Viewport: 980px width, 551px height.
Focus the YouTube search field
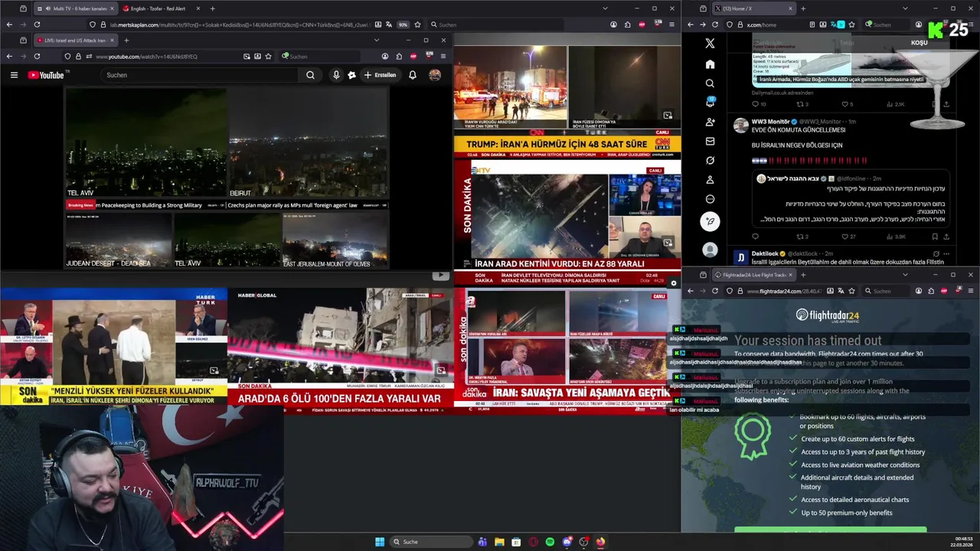(x=199, y=75)
